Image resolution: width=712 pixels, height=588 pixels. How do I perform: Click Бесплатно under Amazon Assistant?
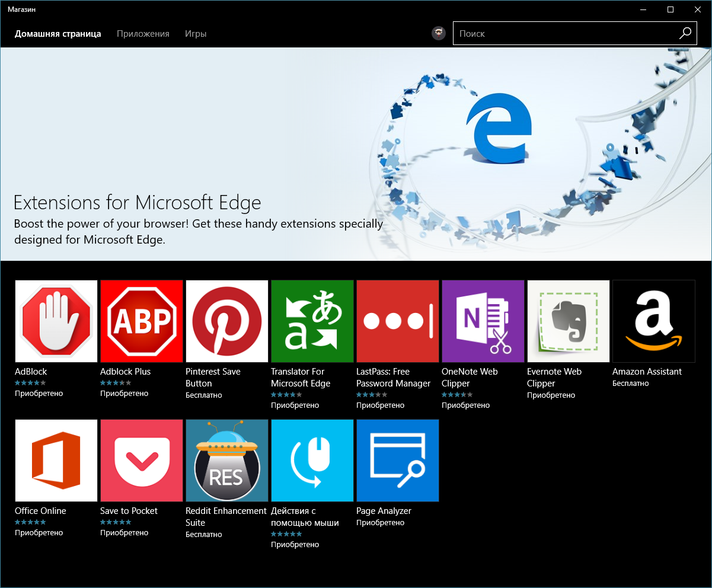point(631,384)
